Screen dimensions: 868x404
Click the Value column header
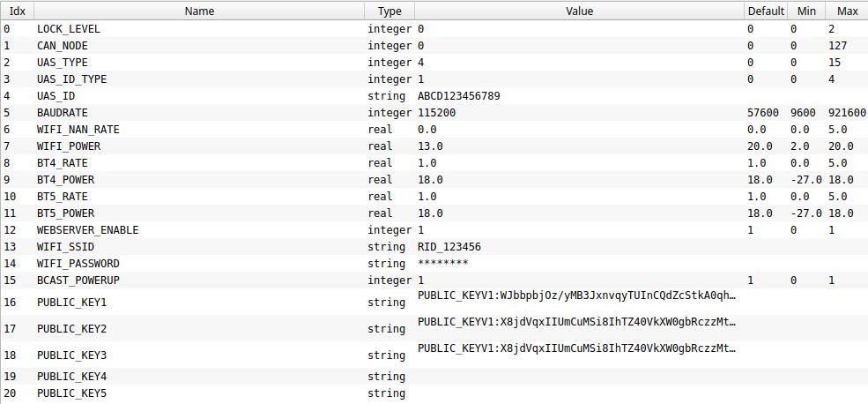[x=579, y=11]
